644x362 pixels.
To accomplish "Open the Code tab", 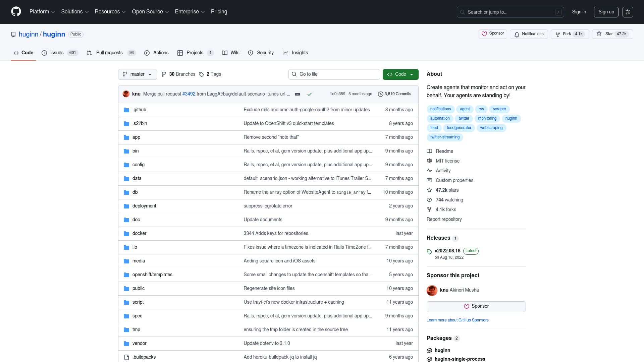I will [23, 53].
